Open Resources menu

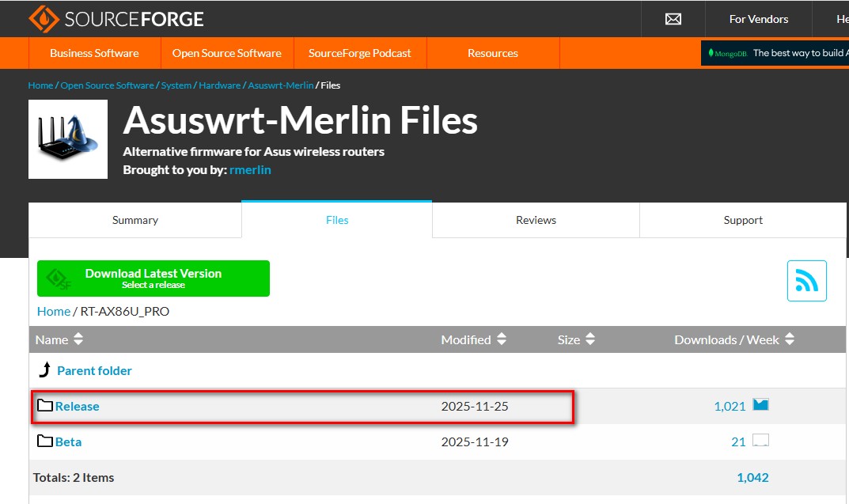point(493,53)
